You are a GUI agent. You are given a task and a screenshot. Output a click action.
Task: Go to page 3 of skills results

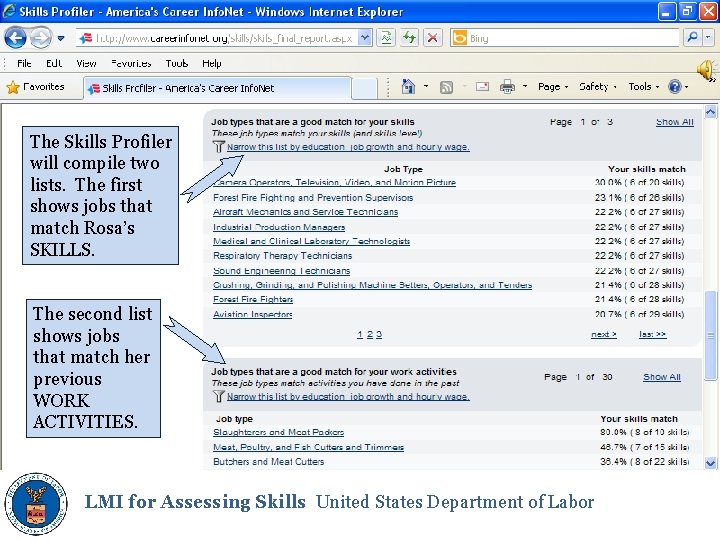click(x=379, y=334)
